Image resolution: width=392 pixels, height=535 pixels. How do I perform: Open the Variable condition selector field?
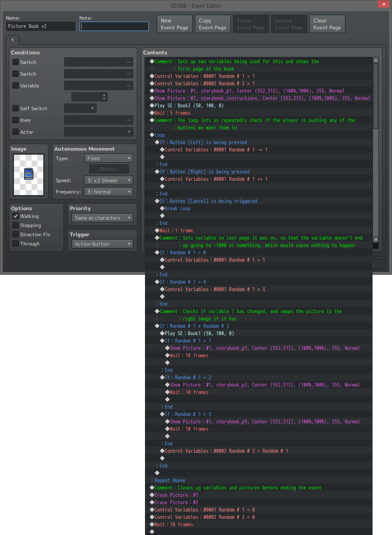pos(99,86)
